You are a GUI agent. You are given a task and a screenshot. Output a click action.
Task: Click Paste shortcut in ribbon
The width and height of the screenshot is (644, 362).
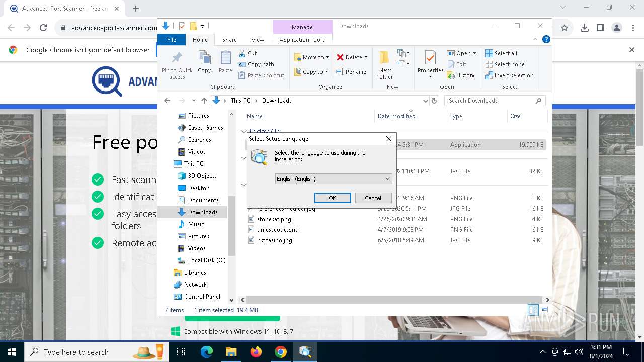(x=262, y=75)
